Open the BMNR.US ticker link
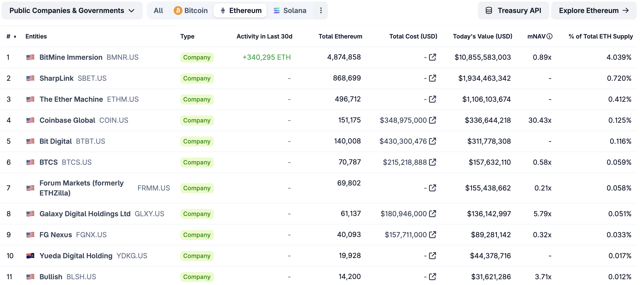 coord(122,57)
